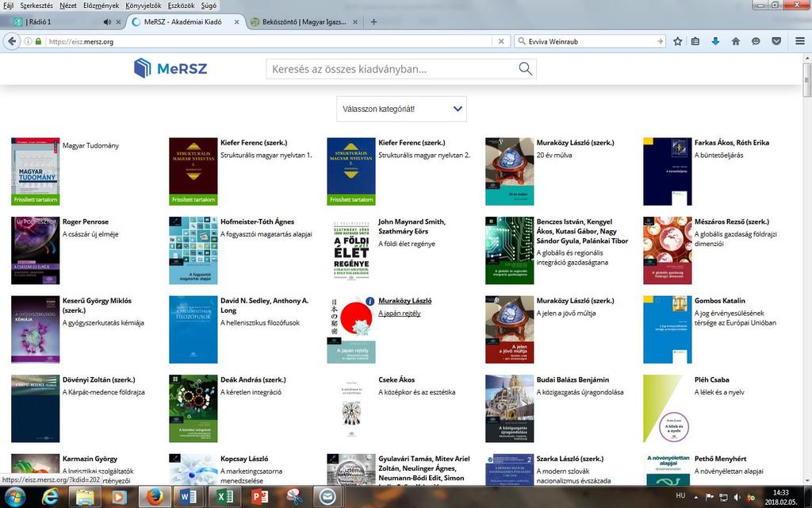The image size is (812, 508).
Task: Open the Könyvjelzők menu
Action: point(144,6)
